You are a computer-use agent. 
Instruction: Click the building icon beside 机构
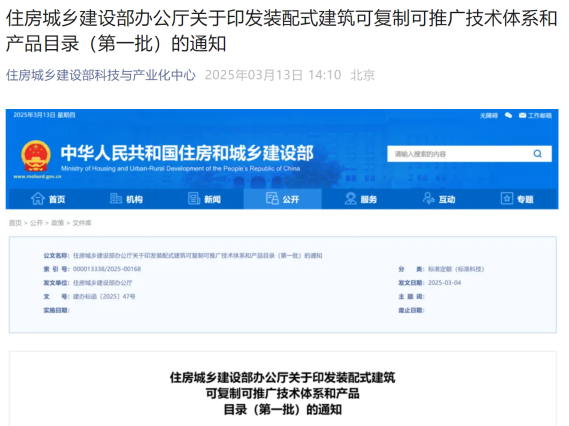[x=116, y=198]
